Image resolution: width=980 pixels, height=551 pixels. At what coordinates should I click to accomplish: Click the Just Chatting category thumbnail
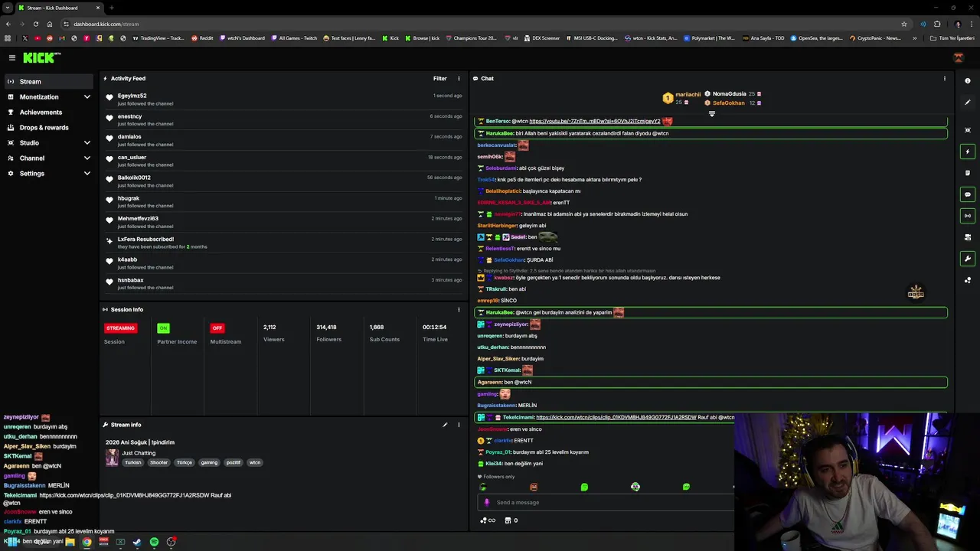pyautogui.click(x=113, y=458)
